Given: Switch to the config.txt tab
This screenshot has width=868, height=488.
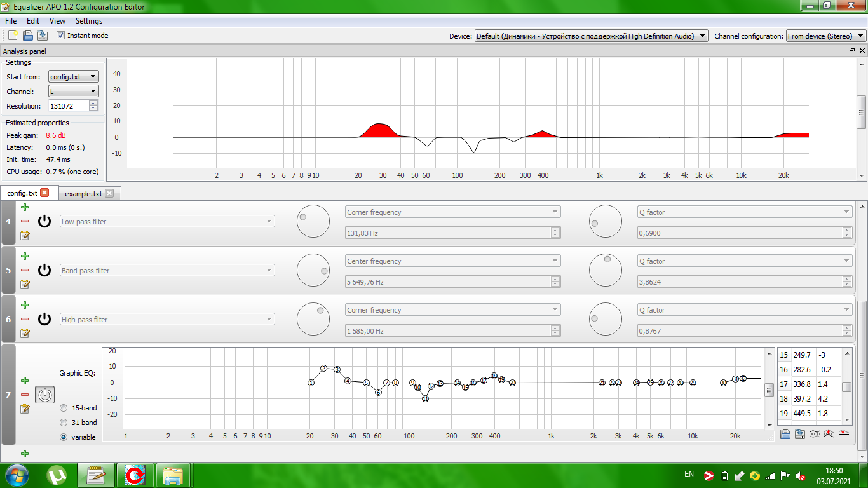Looking at the screenshot, I should 22,193.
